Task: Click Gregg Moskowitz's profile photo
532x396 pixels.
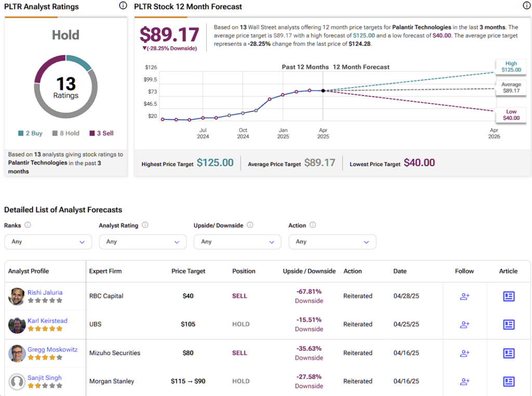Action: click(x=17, y=353)
